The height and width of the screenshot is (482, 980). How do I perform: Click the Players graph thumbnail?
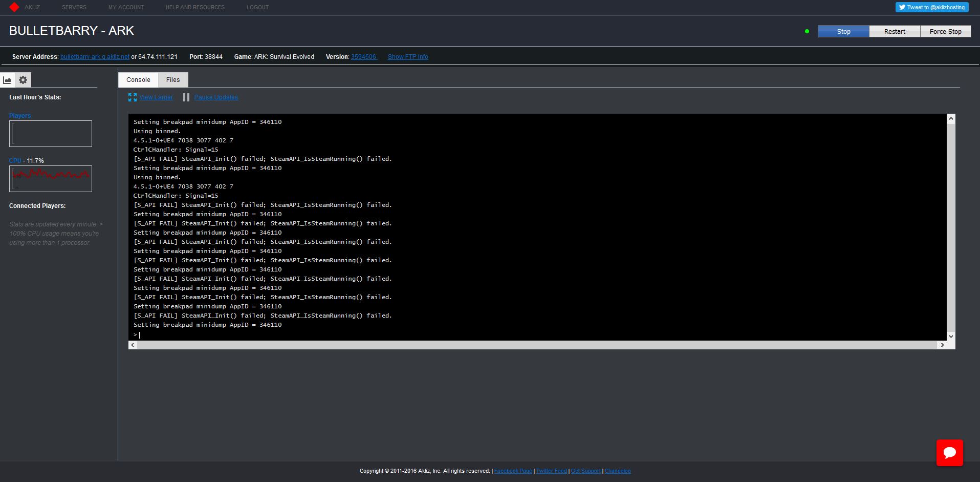[51, 134]
